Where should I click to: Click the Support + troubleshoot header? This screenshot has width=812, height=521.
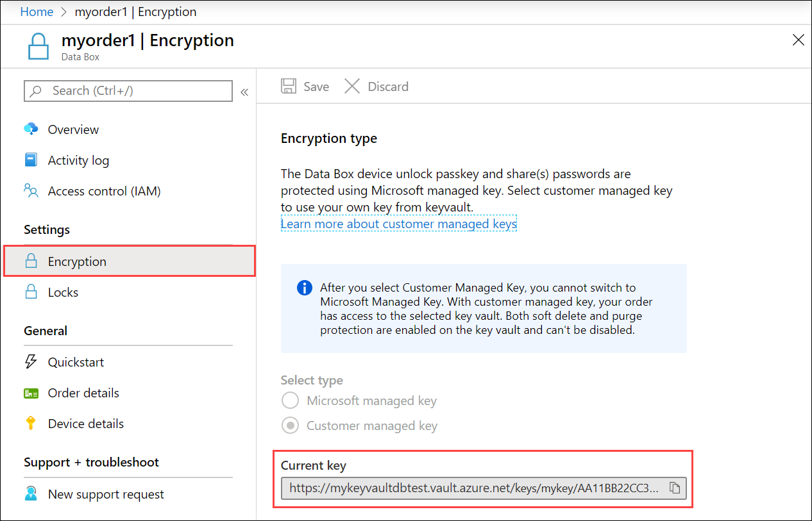[92, 462]
